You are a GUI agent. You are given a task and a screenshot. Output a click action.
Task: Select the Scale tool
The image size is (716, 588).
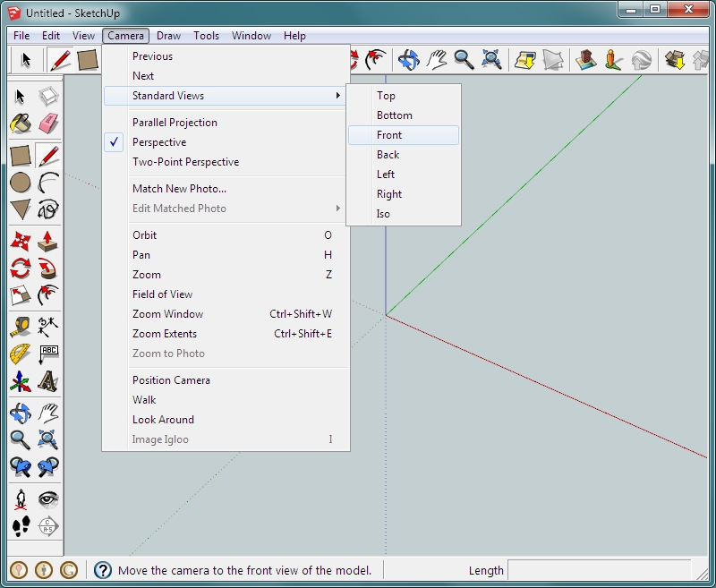(20, 295)
